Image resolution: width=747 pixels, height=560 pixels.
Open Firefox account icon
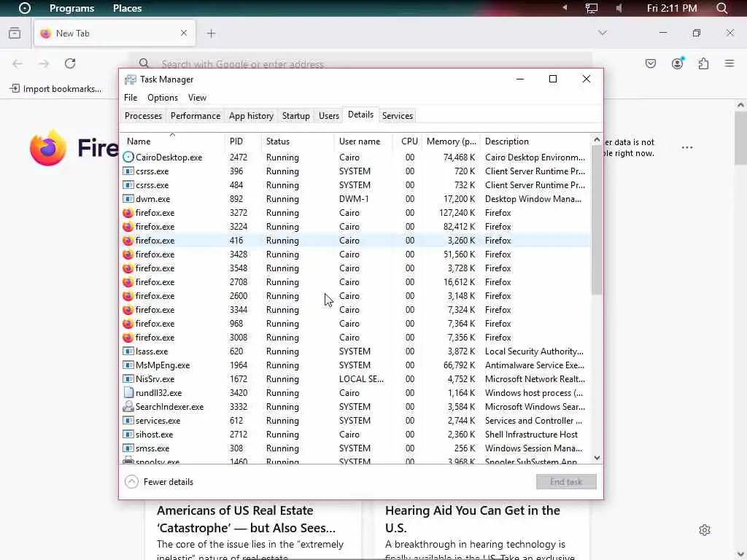tap(678, 63)
